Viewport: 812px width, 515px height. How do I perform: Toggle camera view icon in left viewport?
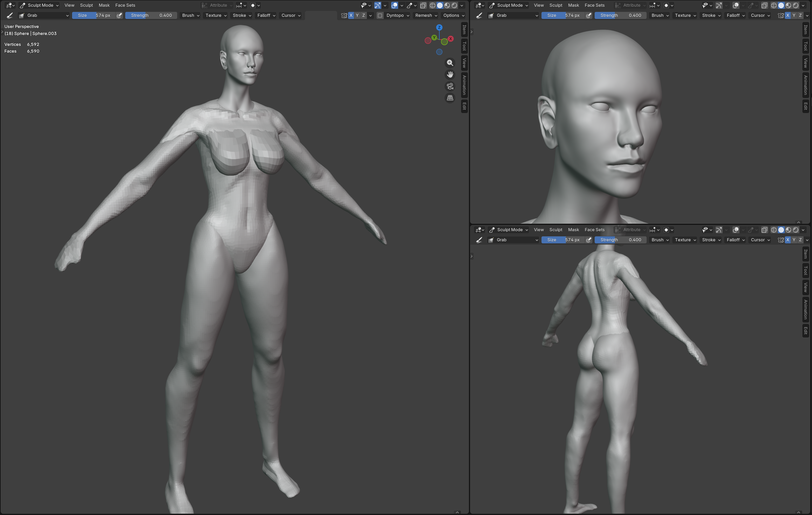click(450, 86)
